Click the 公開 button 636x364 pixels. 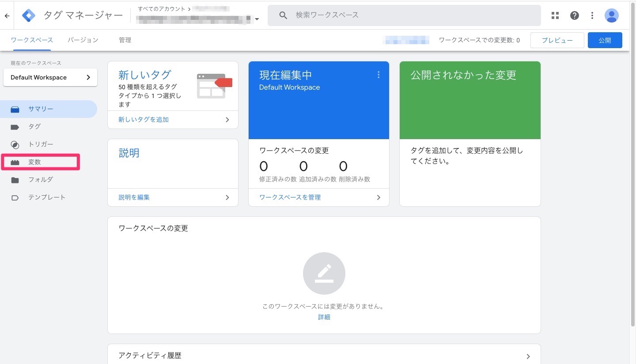pyautogui.click(x=605, y=40)
